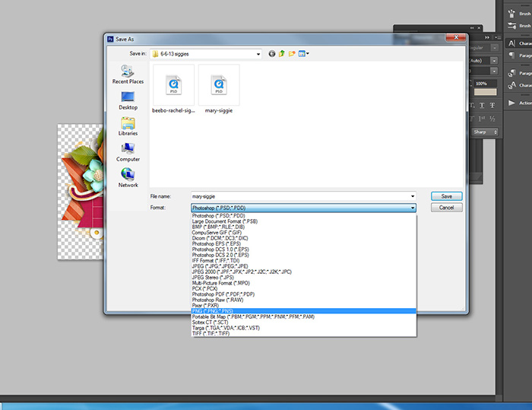This screenshot has width=532, height=410.
Task: Click the 100% scale field in Character panel
Action: 485,83
